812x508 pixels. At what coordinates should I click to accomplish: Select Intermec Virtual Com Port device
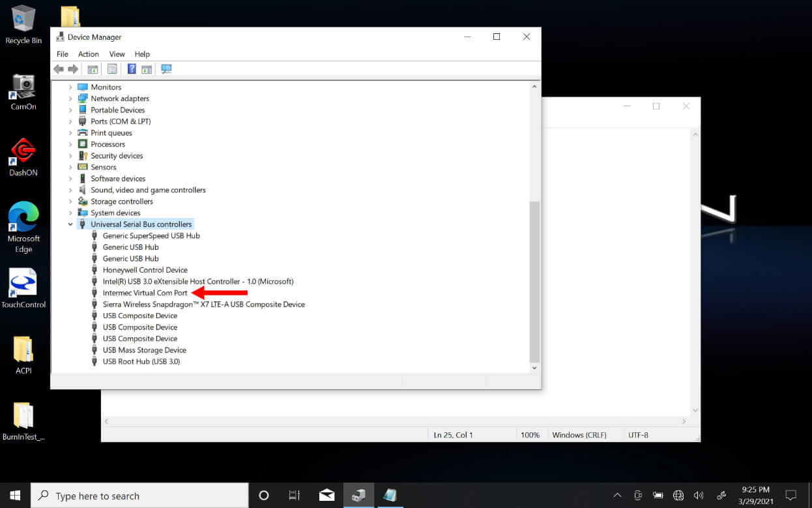pyautogui.click(x=145, y=293)
